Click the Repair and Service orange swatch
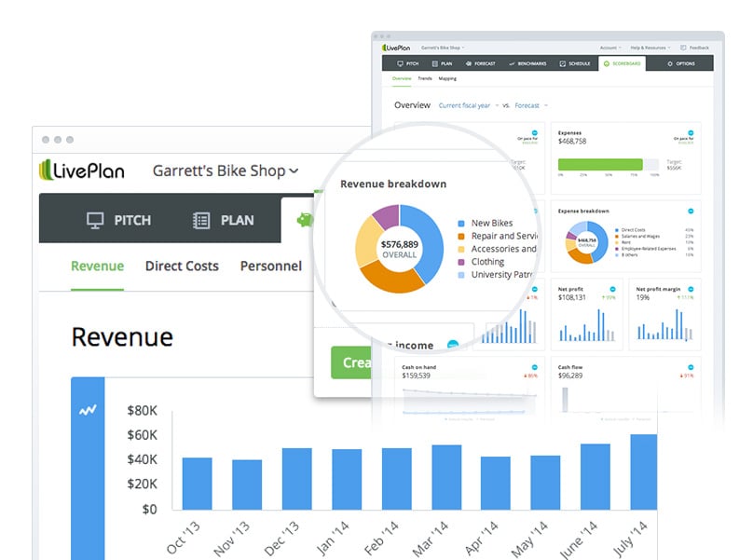The width and height of the screenshot is (753, 560). [461, 237]
